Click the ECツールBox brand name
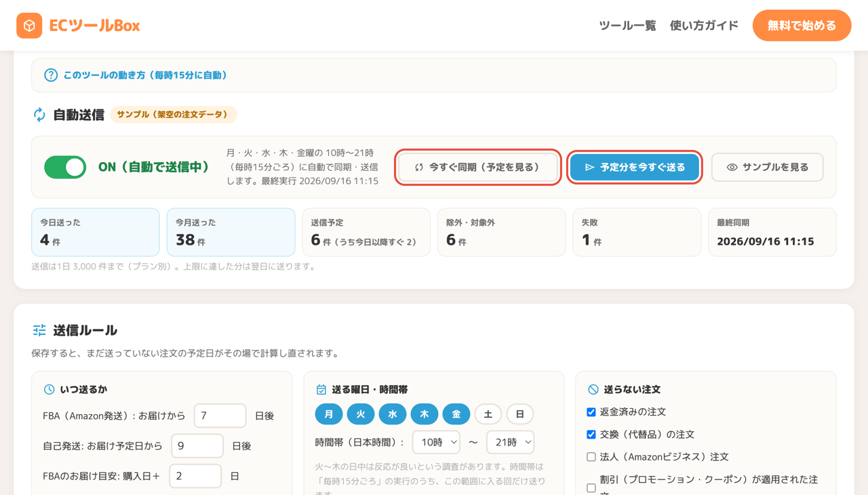Viewport: 868px width, 495px height. tap(94, 26)
